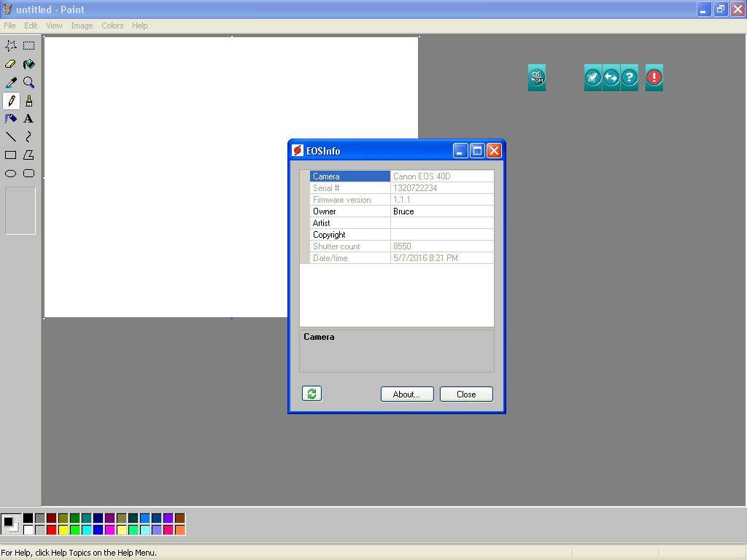Click the green refresh icon in EOSInfo
This screenshot has height=560, width=747.
click(311, 393)
